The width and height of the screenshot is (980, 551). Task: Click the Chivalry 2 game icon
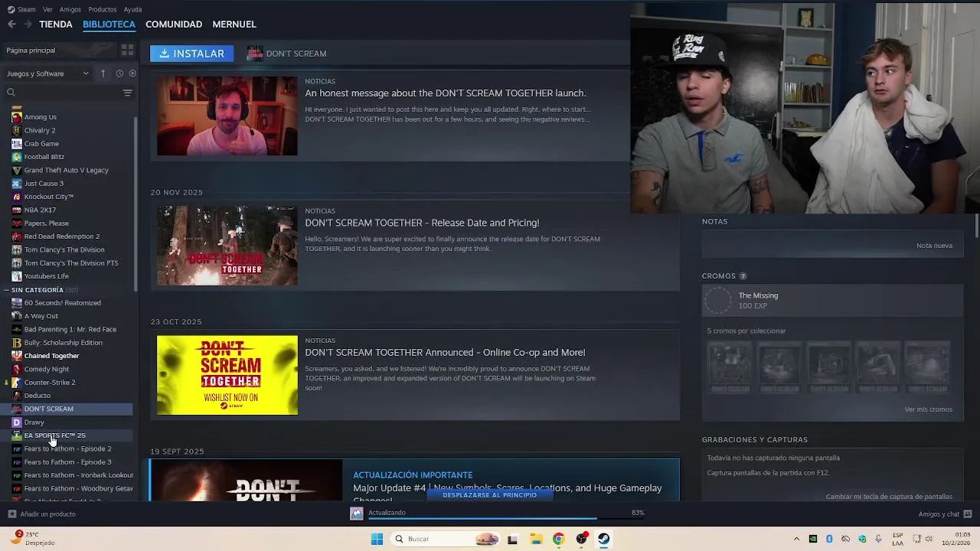(17, 130)
